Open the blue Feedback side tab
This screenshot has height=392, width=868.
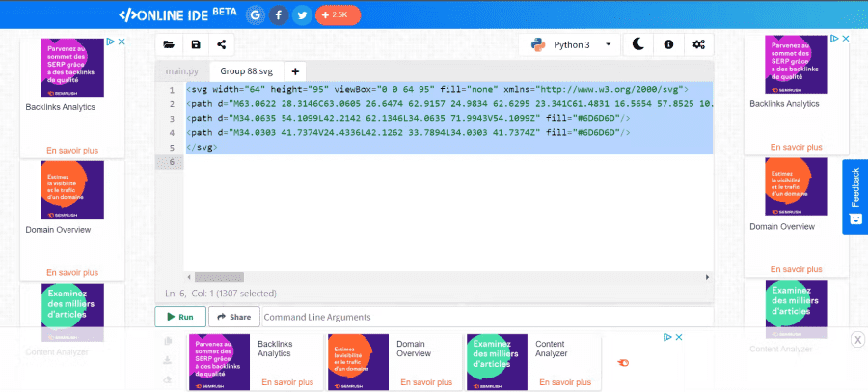coord(855,197)
